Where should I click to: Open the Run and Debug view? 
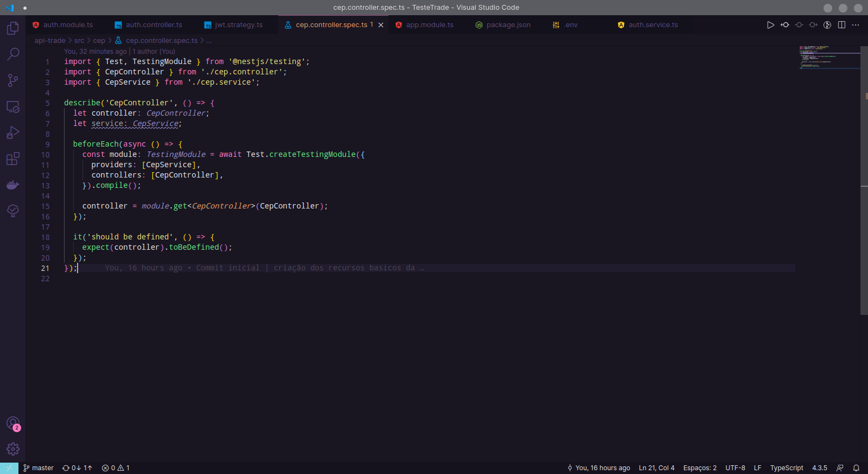[12, 132]
